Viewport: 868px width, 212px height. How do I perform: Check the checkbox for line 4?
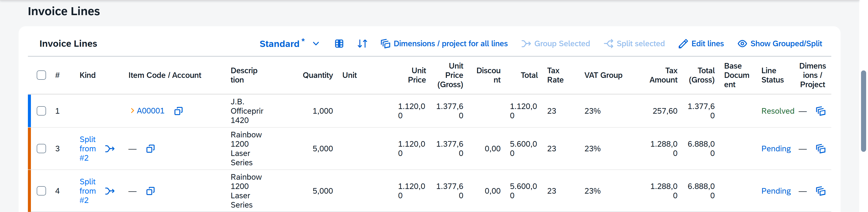pos(41,191)
